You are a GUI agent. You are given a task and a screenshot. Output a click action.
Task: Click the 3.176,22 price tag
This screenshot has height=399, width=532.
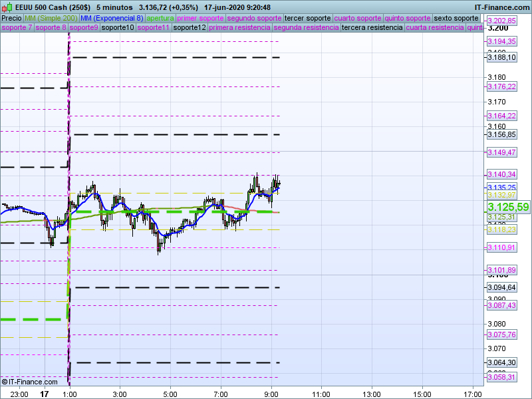501,87
